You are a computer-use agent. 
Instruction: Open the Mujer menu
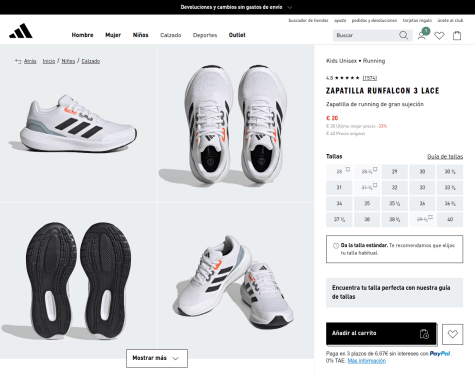click(x=113, y=35)
